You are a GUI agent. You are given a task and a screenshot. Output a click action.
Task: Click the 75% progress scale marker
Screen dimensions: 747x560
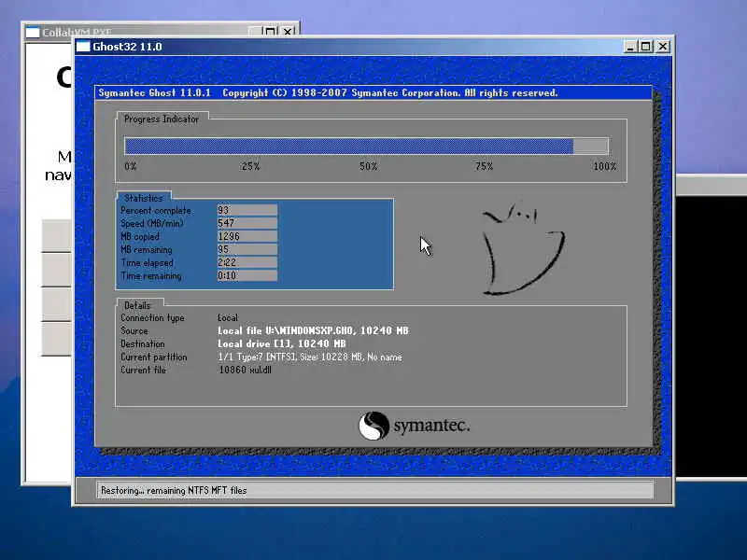(484, 166)
